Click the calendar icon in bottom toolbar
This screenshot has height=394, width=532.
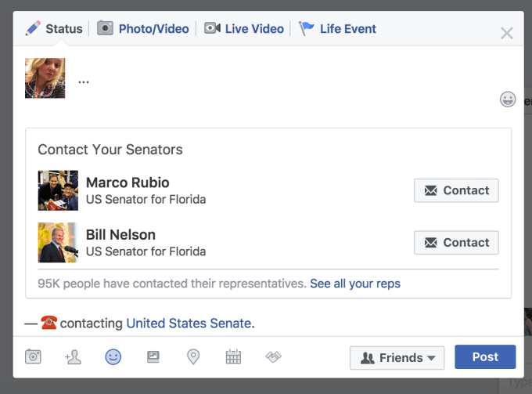(x=233, y=357)
